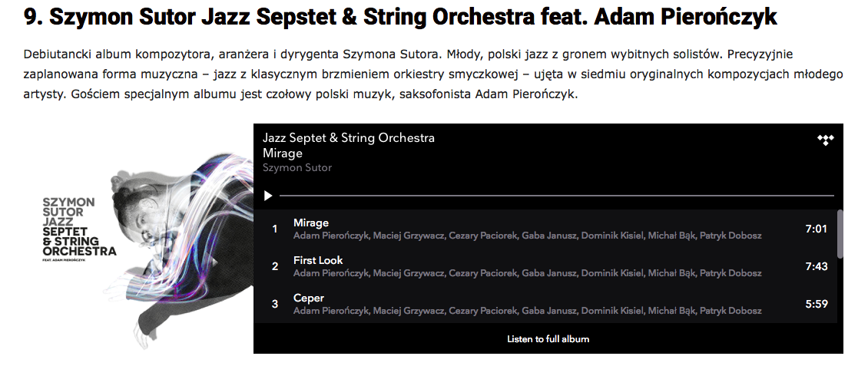
Task: Play the track First Look
Action: tap(318, 260)
